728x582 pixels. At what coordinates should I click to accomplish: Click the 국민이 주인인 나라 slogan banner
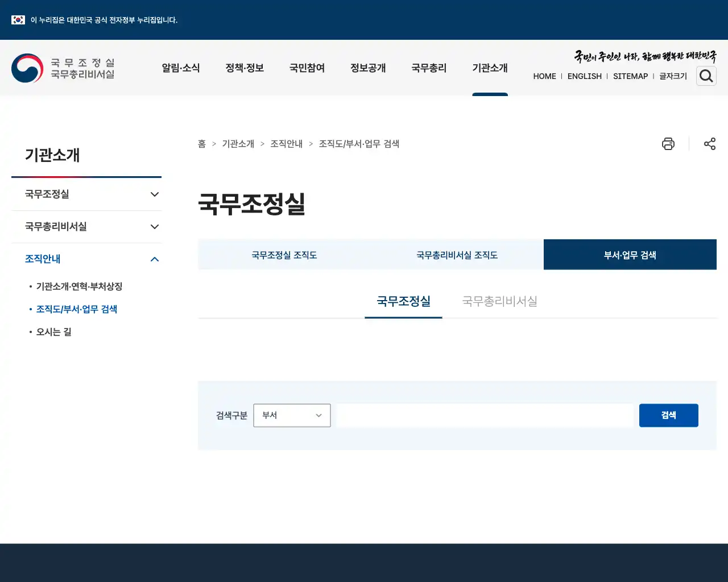[645, 56]
